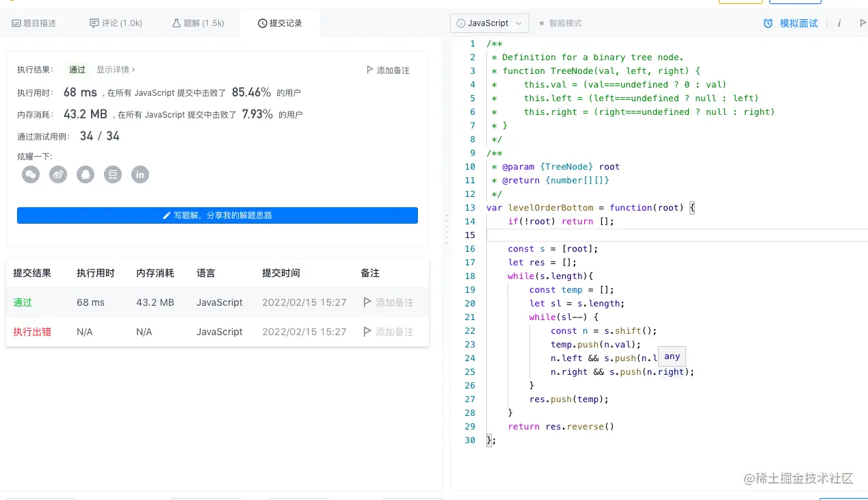The height and width of the screenshot is (500, 868).
Task: Share result via WeChat icon
Action: coord(31,174)
